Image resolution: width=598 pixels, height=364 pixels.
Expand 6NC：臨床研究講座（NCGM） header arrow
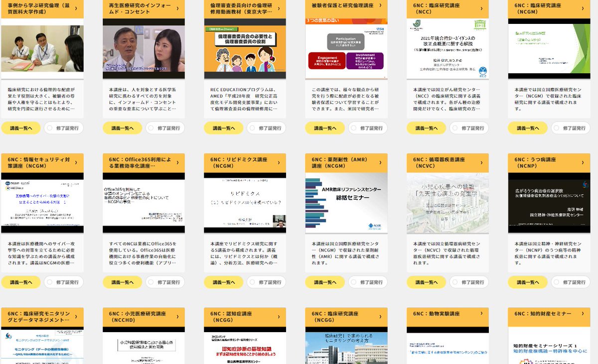point(583,8)
